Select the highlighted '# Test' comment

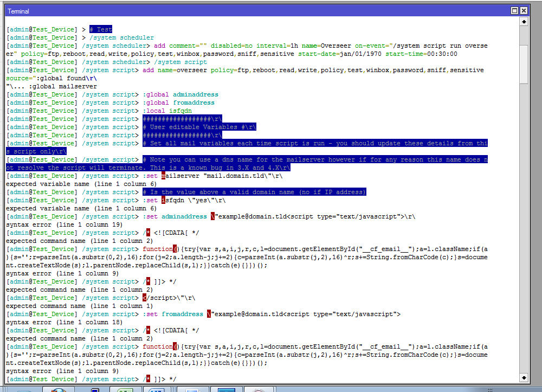101,29
